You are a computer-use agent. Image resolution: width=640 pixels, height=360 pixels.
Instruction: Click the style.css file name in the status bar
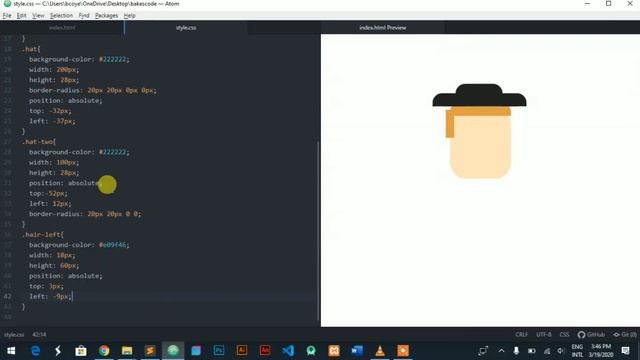coord(14,335)
